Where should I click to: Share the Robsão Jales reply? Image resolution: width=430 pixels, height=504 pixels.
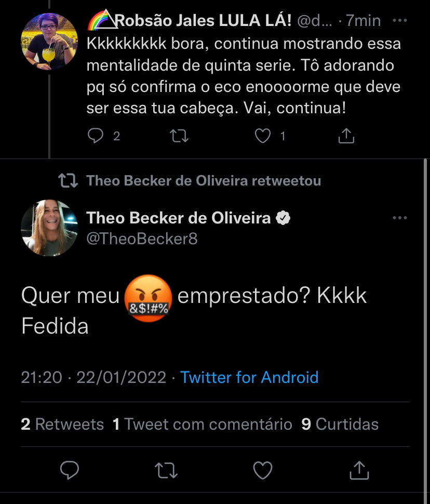[346, 136]
